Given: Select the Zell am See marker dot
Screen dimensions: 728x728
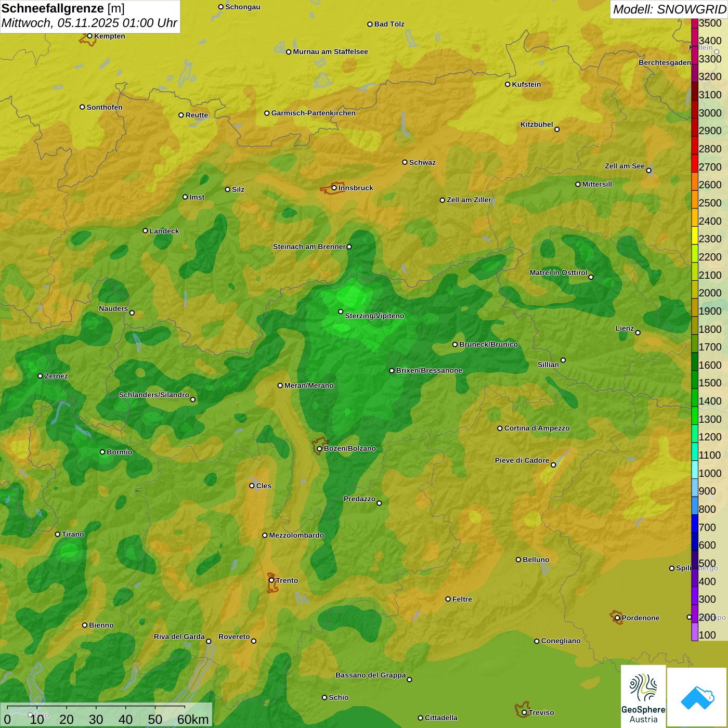Looking at the screenshot, I should click(648, 170).
